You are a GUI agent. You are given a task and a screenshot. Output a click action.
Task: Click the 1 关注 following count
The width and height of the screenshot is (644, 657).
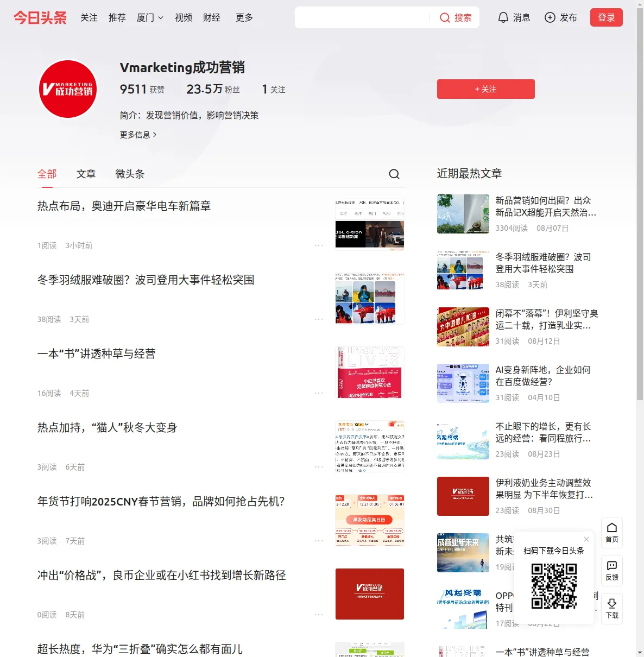[x=274, y=89]
